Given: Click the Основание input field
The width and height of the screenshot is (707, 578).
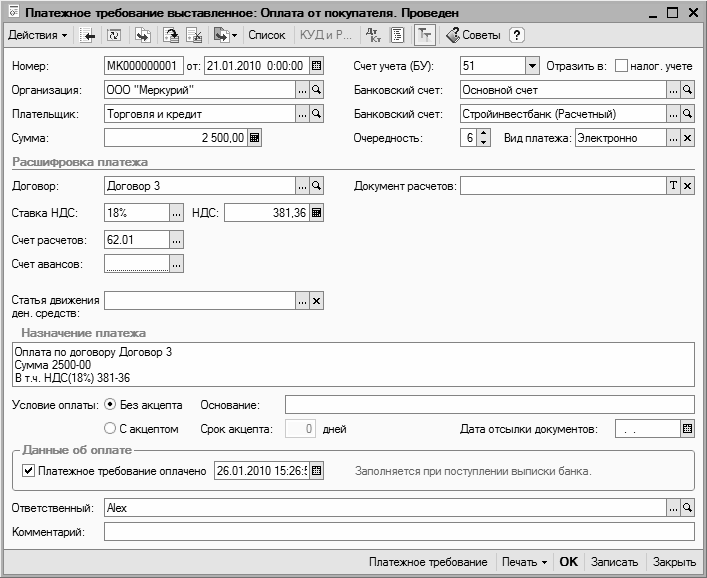Looking at the screenshot, I should pos(490,404).
